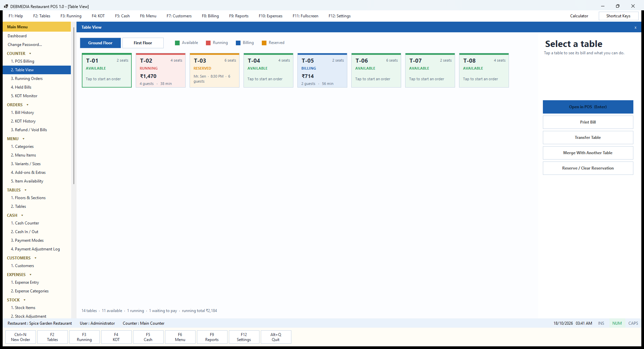Click the Shortcut Keys button
Viewport: 644px width, 349px height.
[x=618, y=16]
